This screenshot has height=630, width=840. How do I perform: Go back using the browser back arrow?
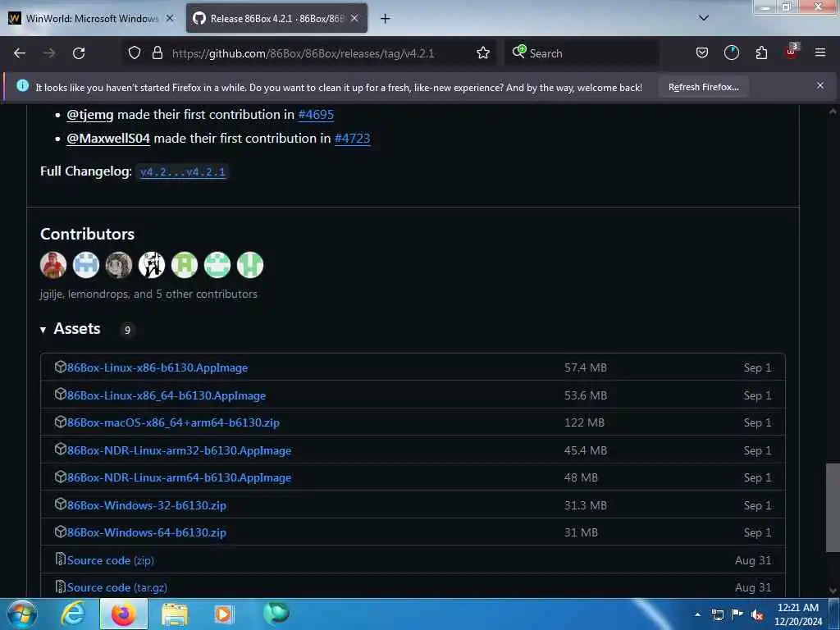click(x=20, y=53)
